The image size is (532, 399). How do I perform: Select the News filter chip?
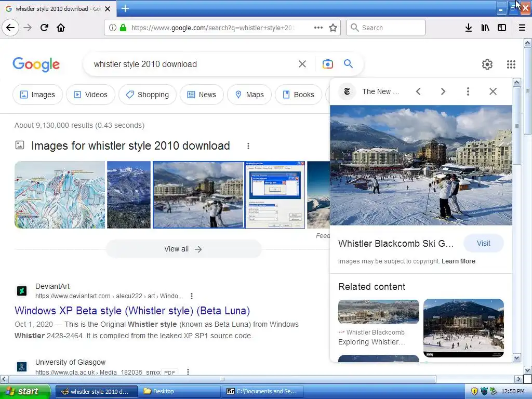tap(202, 95)
